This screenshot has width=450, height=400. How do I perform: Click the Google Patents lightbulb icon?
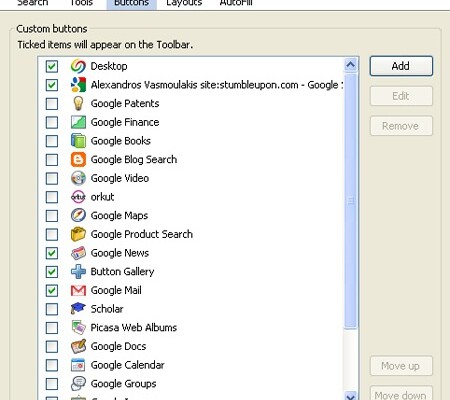[78, 103]
